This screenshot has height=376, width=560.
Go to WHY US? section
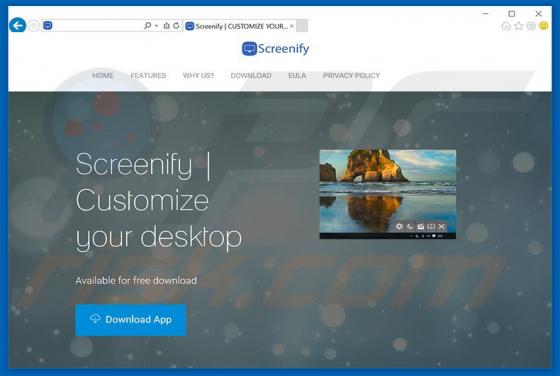198,75
